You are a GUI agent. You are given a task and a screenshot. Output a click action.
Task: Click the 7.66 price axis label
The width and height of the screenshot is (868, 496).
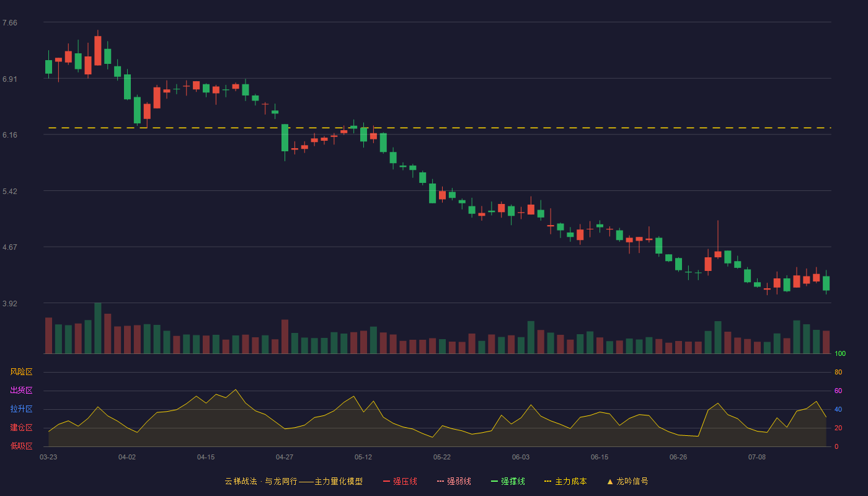pos(10,23)
